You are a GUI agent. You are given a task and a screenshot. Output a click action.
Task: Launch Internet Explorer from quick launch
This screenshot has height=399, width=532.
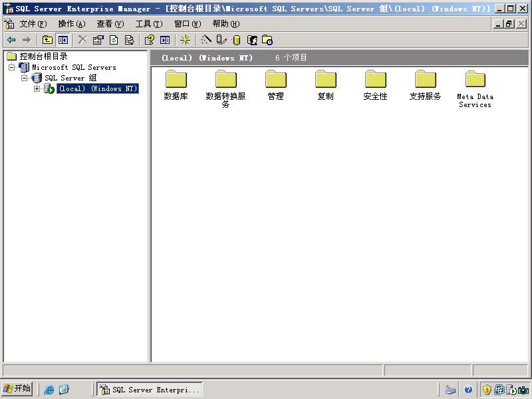[49, 389]
